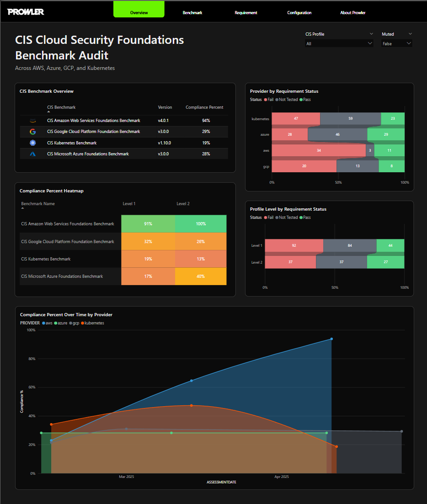The width and height of the screenshot is (427, 504).
Task: Click azure Pass bar segment showing 29
Action: click(x=386, y=134)
